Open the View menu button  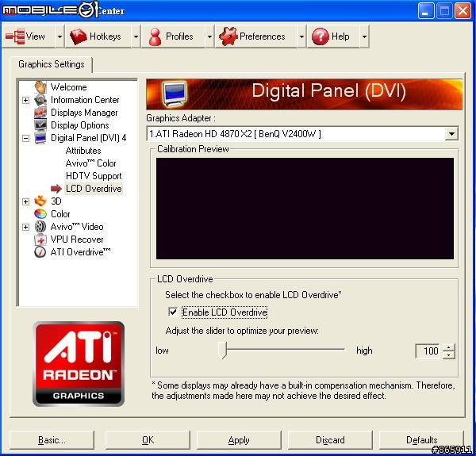(29, 36)
